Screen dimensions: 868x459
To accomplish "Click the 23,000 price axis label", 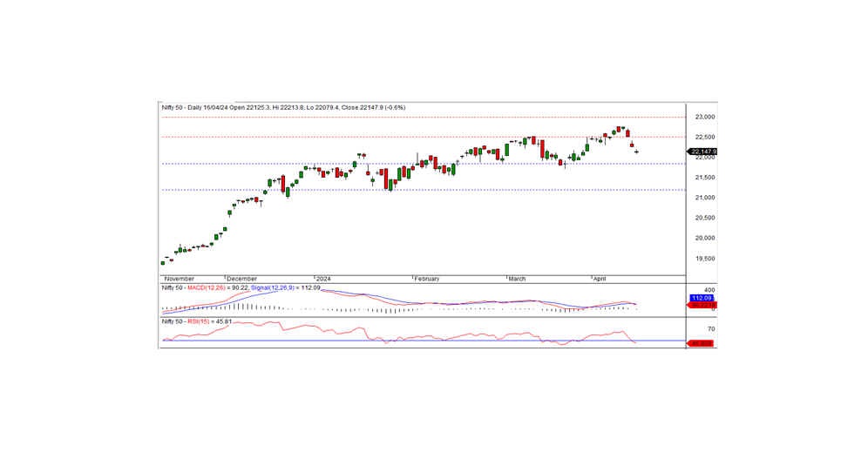I will (x=704, y=117).
